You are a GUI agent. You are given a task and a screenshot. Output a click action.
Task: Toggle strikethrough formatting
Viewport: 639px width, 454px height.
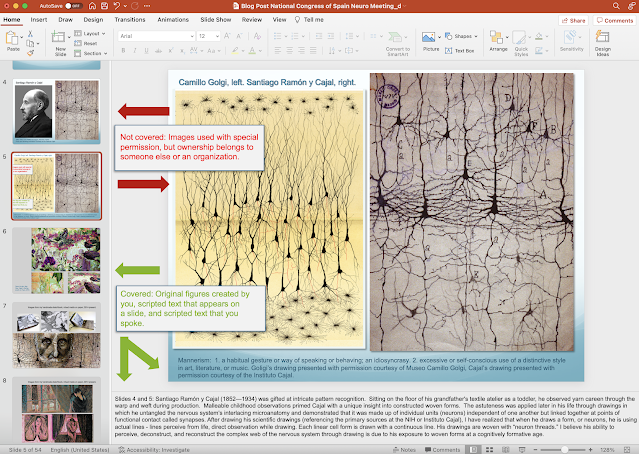(159, 51)
